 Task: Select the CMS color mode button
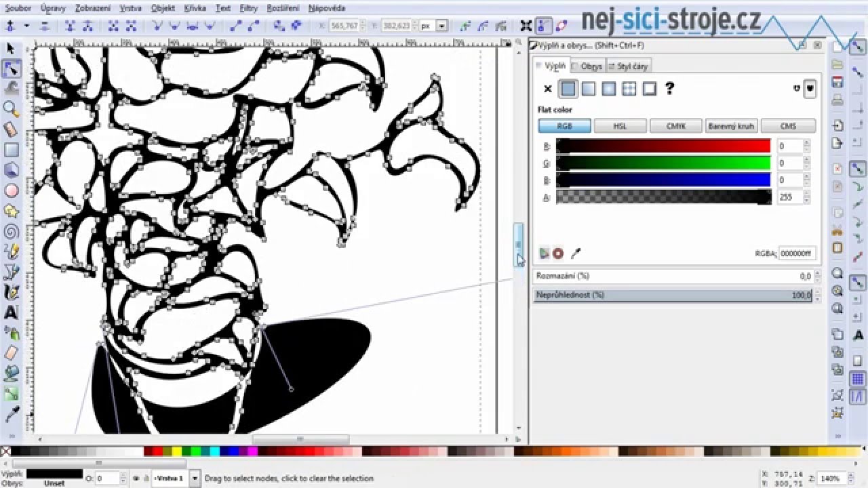tap(788, 126)
